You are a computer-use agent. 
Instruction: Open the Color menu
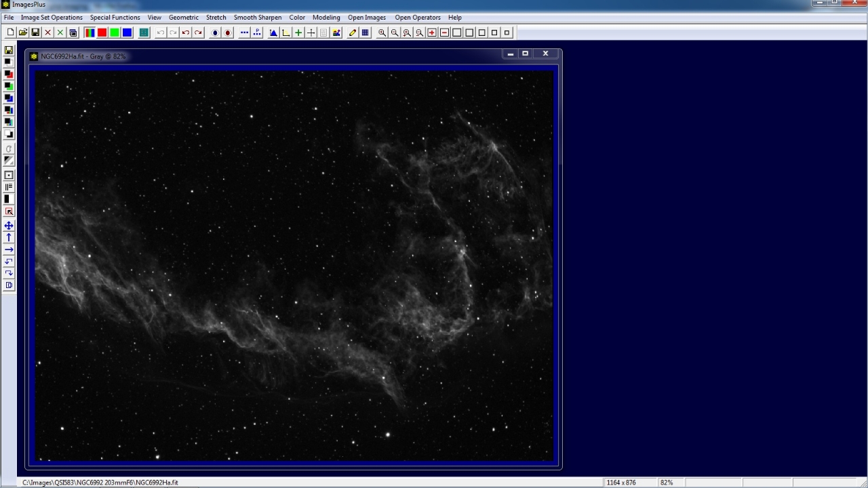click(297, 18)
